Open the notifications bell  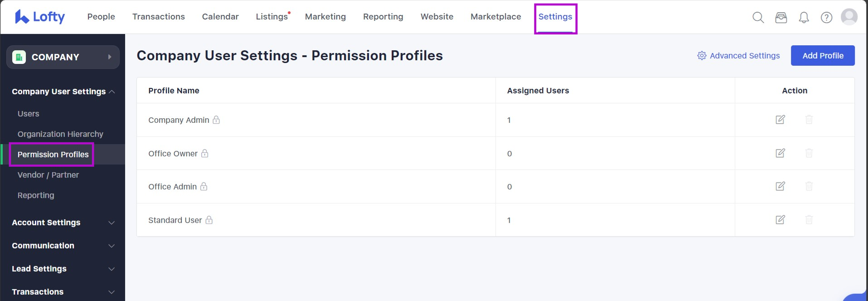804,17
